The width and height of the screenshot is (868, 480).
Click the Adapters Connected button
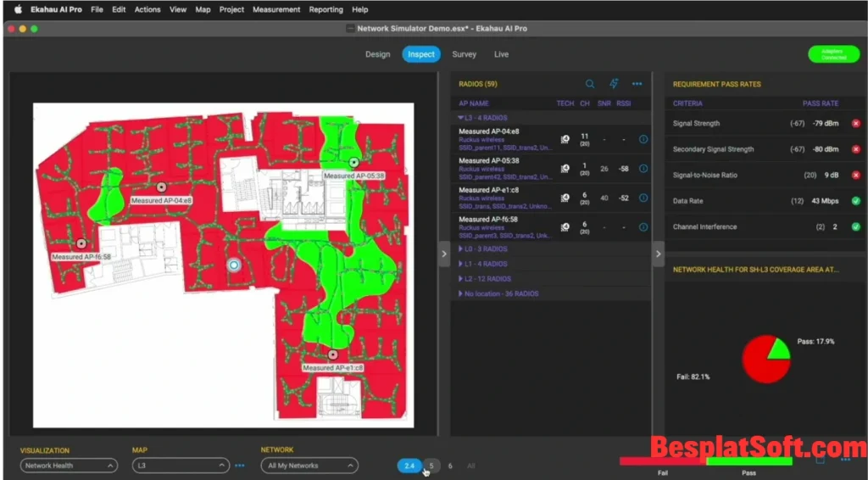(833, 54)
